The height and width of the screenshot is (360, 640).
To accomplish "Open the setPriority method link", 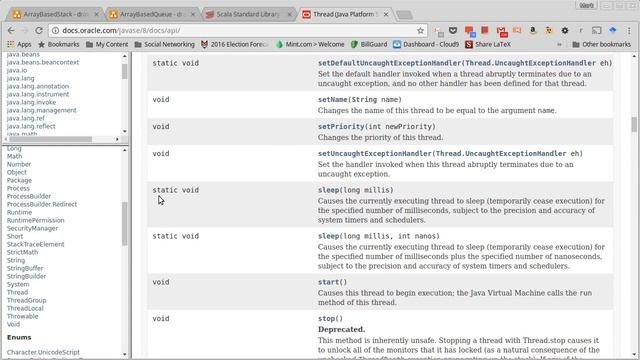I will [341, 127].
